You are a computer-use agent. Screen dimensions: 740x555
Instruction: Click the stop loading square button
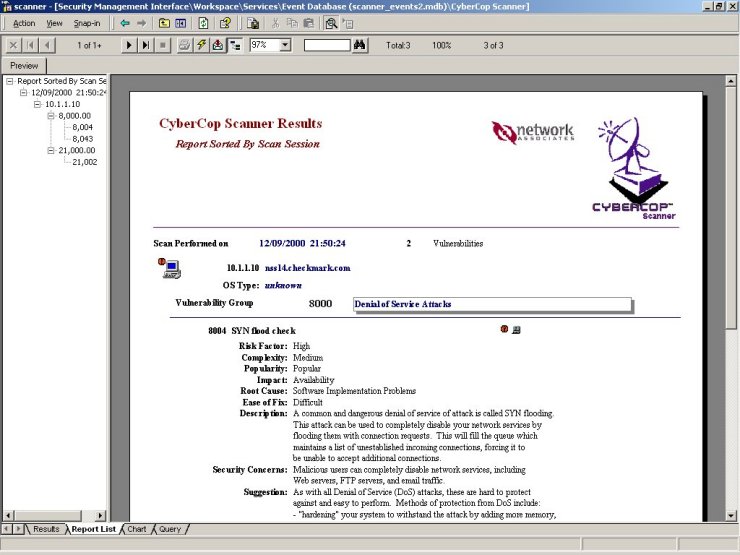tap(163, 45)
